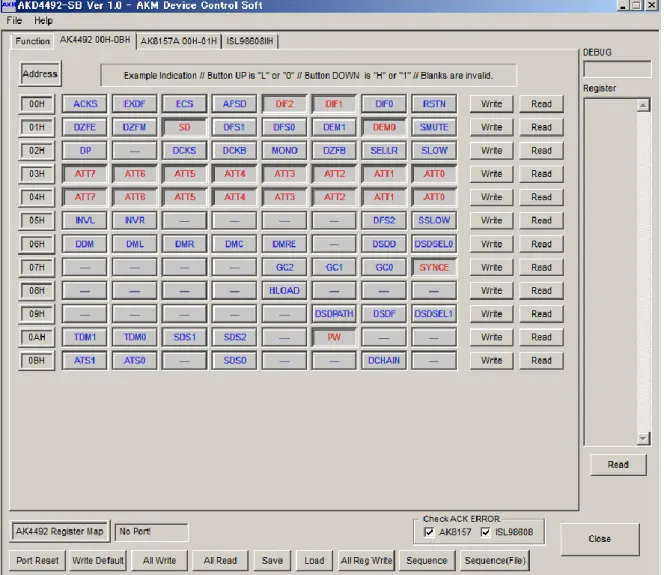This screenshot has height=575, width=664.
Task: Toggle the TDM1 bit button
Action: 85,337
